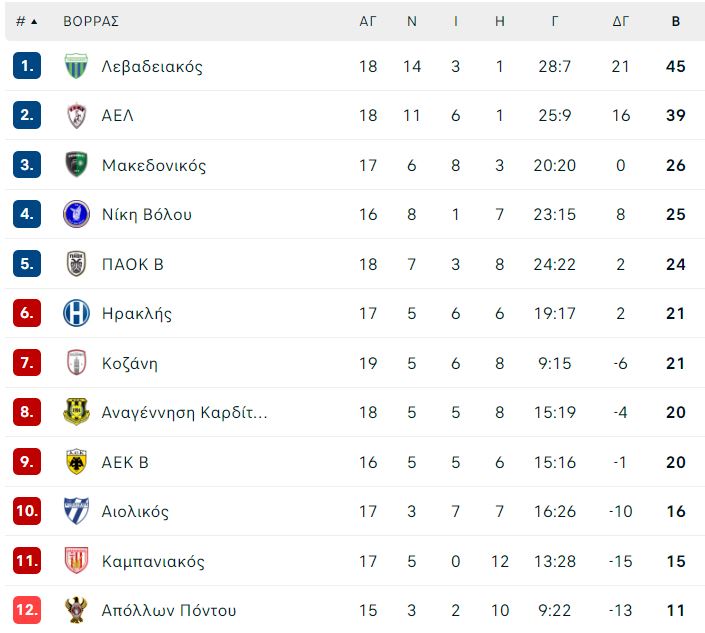
Task: Click the Καμπανιακός red-striped crest
Action: coord(76,561)
